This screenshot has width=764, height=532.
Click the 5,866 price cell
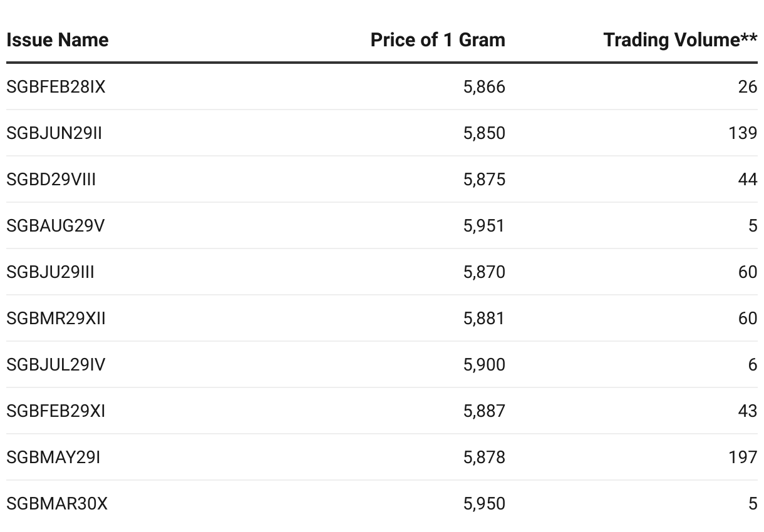coord(484,87)
